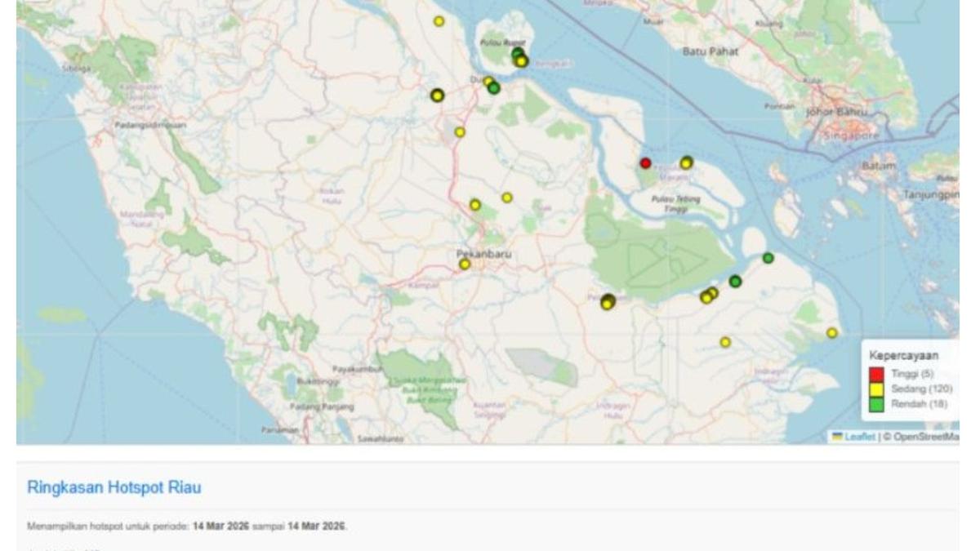The height and width of the screenshot is (551, 980).
Task: Select the topmost yellow hotspot marker north of Dumai
Action: click(439, 21)
